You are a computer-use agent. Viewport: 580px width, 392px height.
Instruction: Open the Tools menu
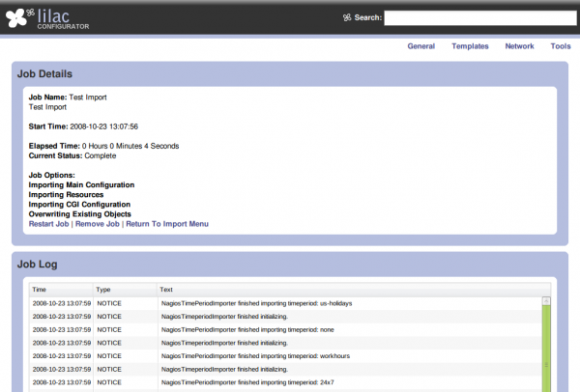pyautogui.click(x=560, y=46)
